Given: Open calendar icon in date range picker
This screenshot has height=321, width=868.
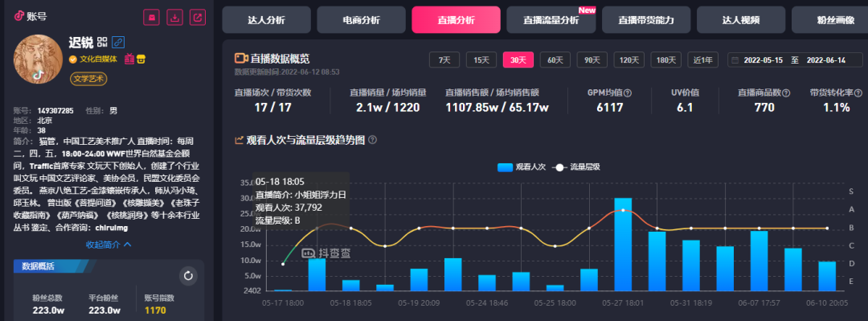Looking at the screenshot, I should [x=735, y=60].
